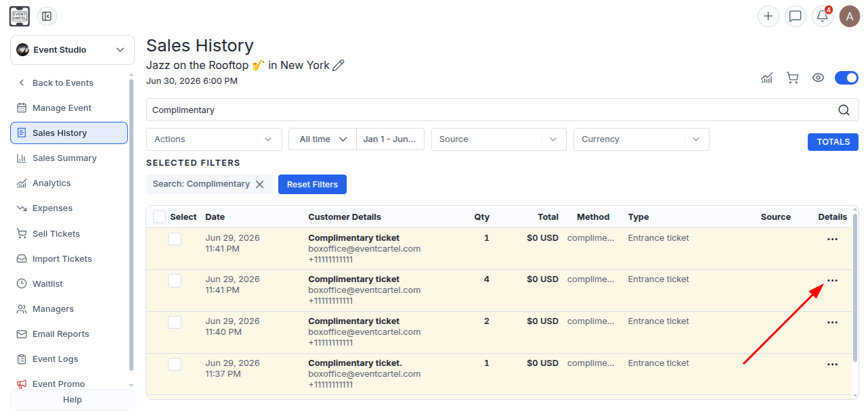Viewport: 868px width, 412px height.
Task: Select checkbox for 11:37 PM sale
Action: pos(175,364)
